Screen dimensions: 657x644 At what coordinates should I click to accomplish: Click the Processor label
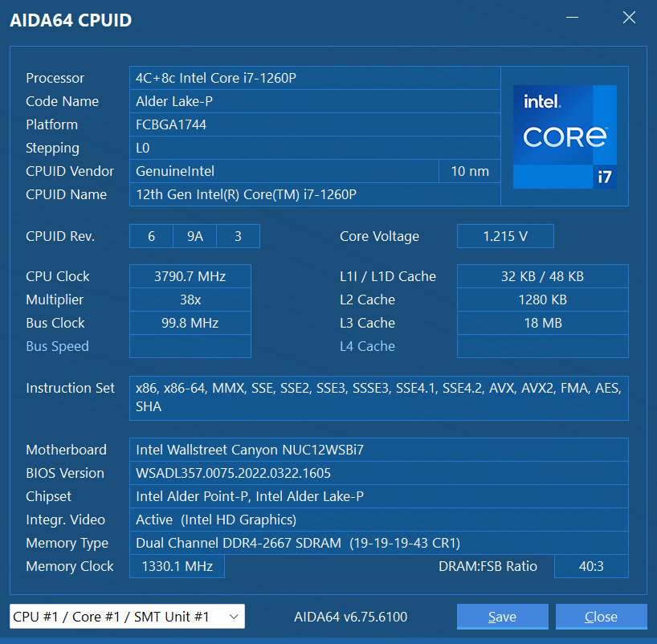pos(55,78)
